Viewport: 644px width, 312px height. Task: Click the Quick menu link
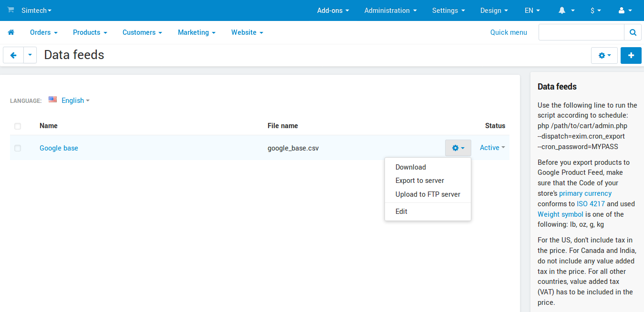click(509, 32)
